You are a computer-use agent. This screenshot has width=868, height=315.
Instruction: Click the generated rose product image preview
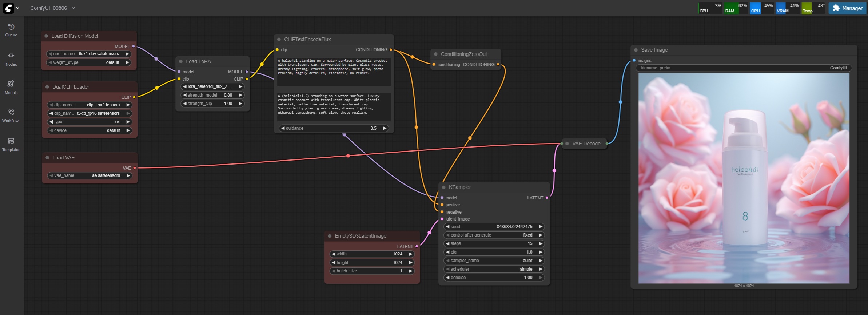[x=744, y=178]
